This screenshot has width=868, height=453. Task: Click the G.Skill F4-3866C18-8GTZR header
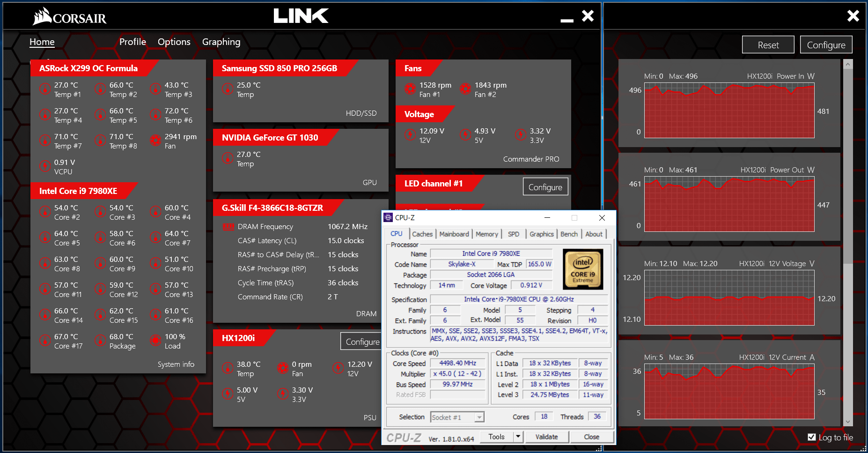272,208
